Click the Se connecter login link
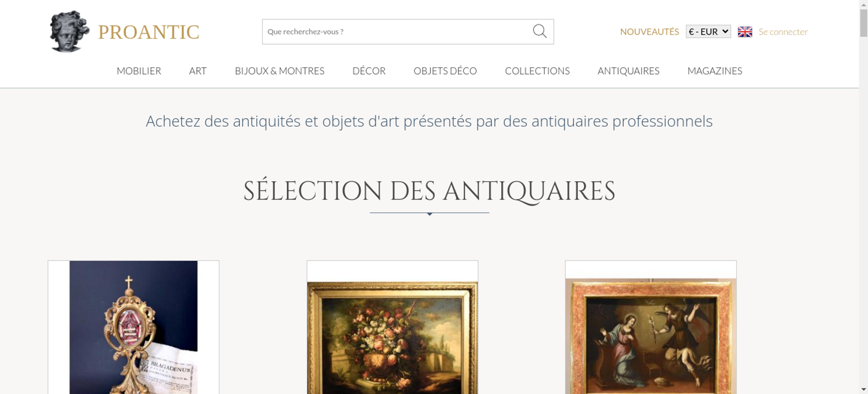Image resolution: width=868 pixels, height=394 pixels. [783, 32]
